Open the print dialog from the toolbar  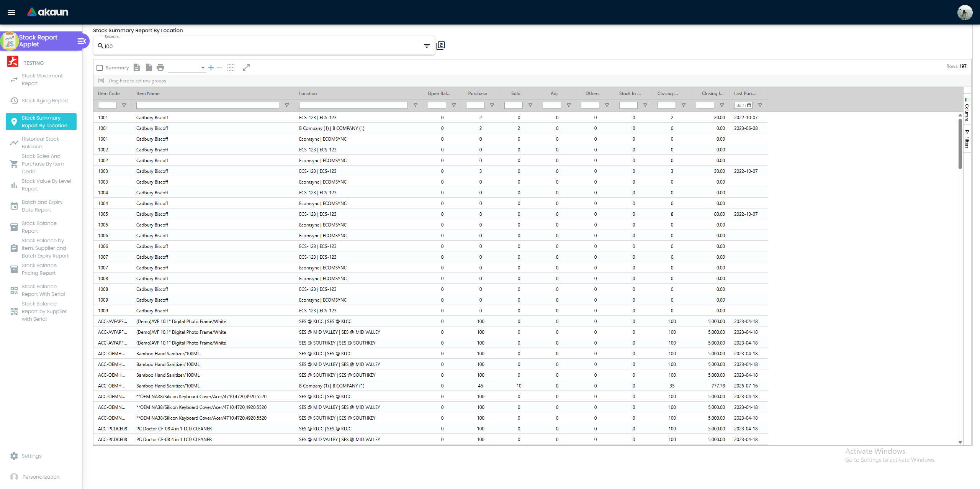160,67
